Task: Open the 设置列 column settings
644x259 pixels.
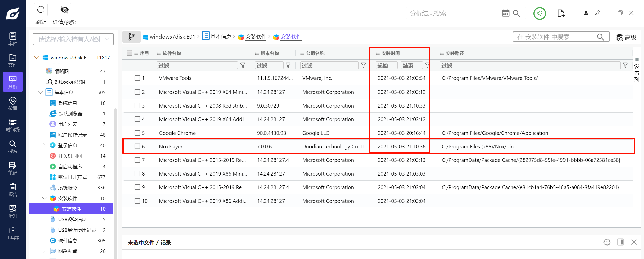Action: tap(637, 70)
